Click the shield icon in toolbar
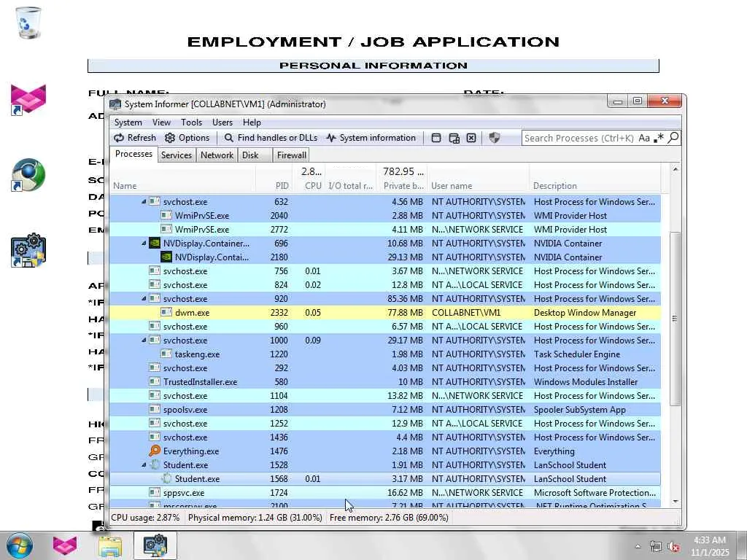This screenshot has width=747, height=560. click(x=495, y=138)
